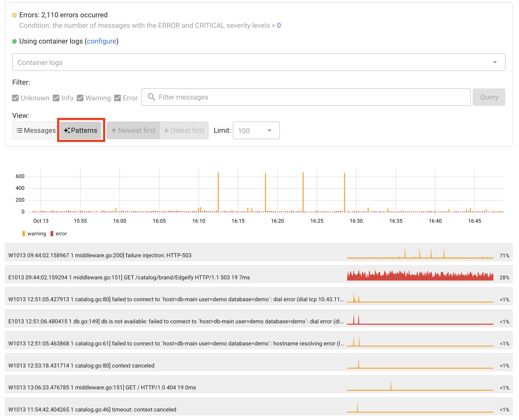Toggle the Error severity checkbox
519x420 pixels.
117,98
